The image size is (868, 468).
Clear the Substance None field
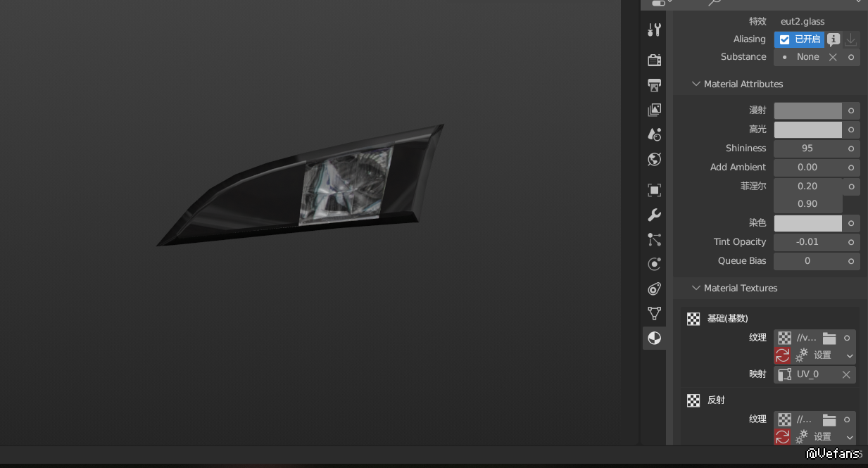[833, 57]
